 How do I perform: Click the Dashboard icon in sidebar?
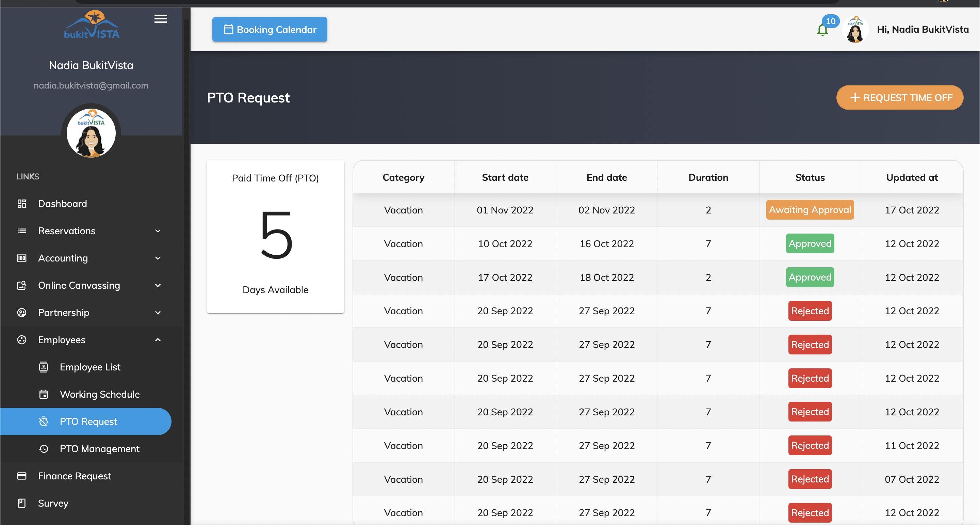(x=22, y=203)
